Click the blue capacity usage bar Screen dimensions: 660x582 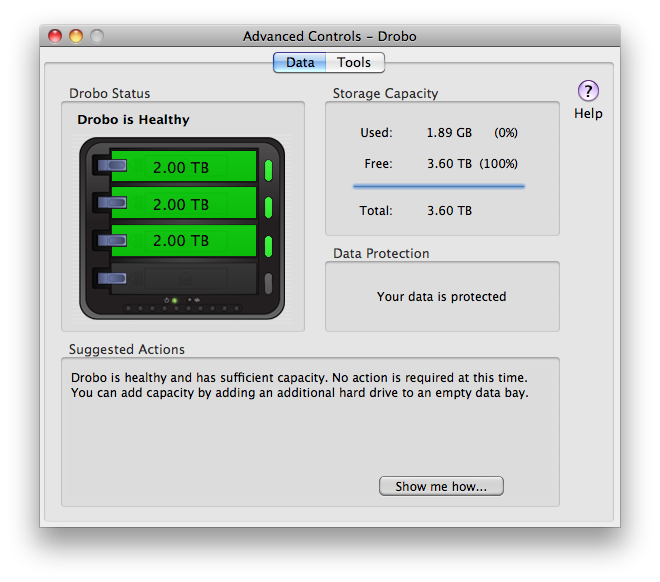pyautogui.click(x=439, y=186)
